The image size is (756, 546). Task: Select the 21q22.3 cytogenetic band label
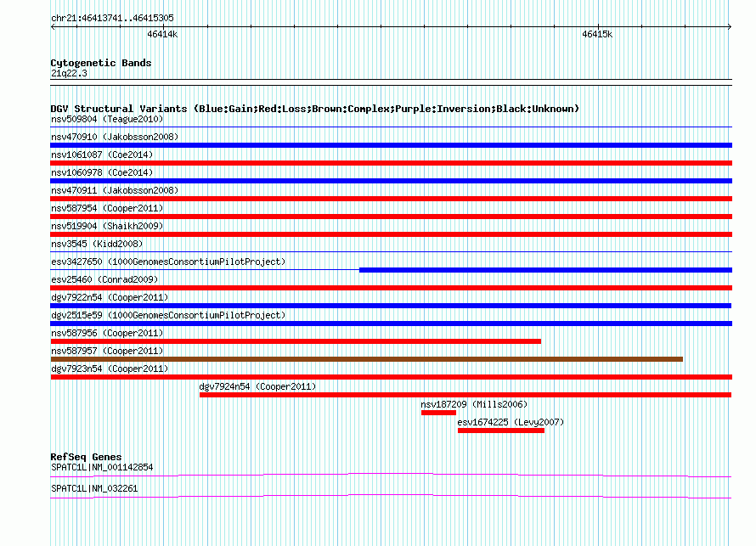(69, 74)
